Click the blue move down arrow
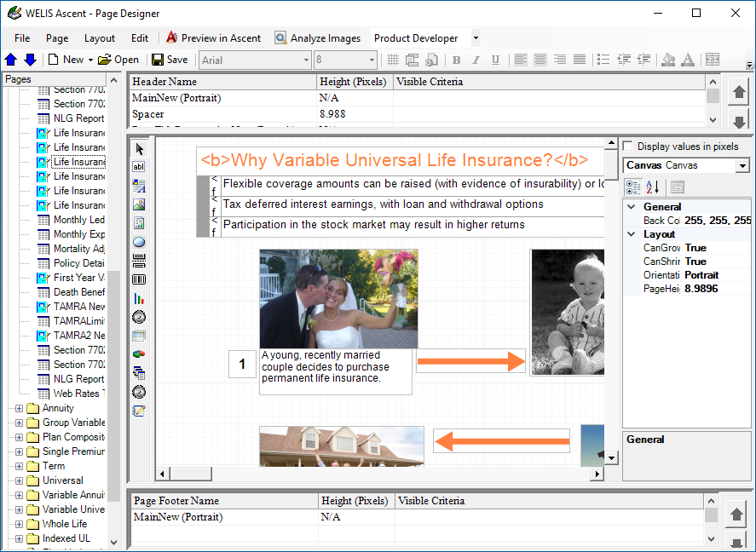Viewport: 756px width, 552px height. coord(30,60)
